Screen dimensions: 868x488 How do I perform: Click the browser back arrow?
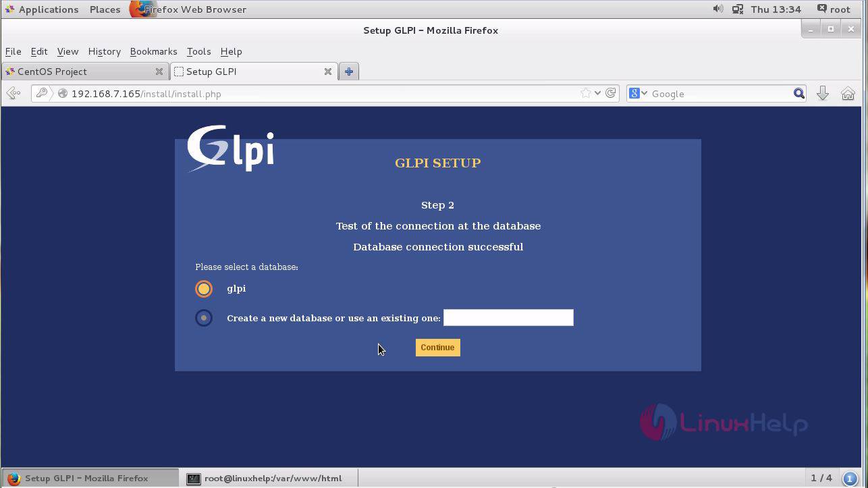tap(13, 94)
